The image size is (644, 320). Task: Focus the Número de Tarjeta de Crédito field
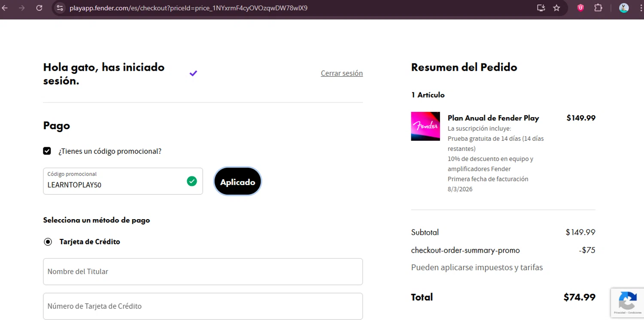(x=203, y=306)
